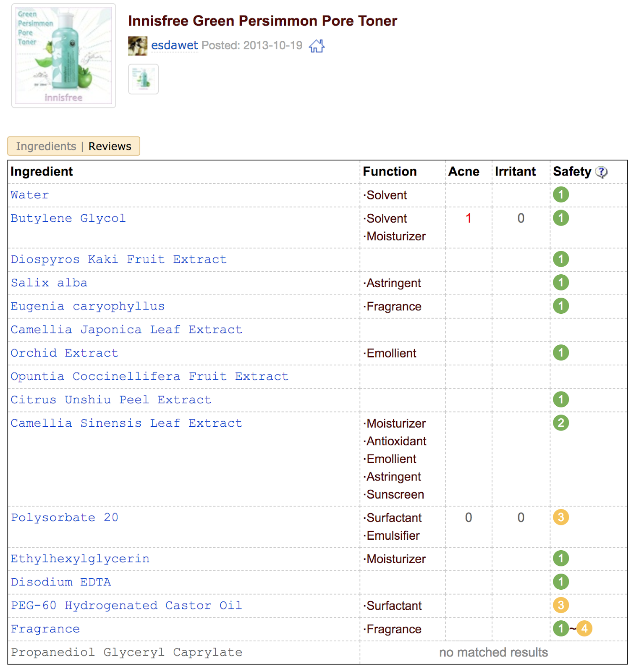Open the Disodium EDTA link
Screen dimensions: 636x672
tap(61, 582)
